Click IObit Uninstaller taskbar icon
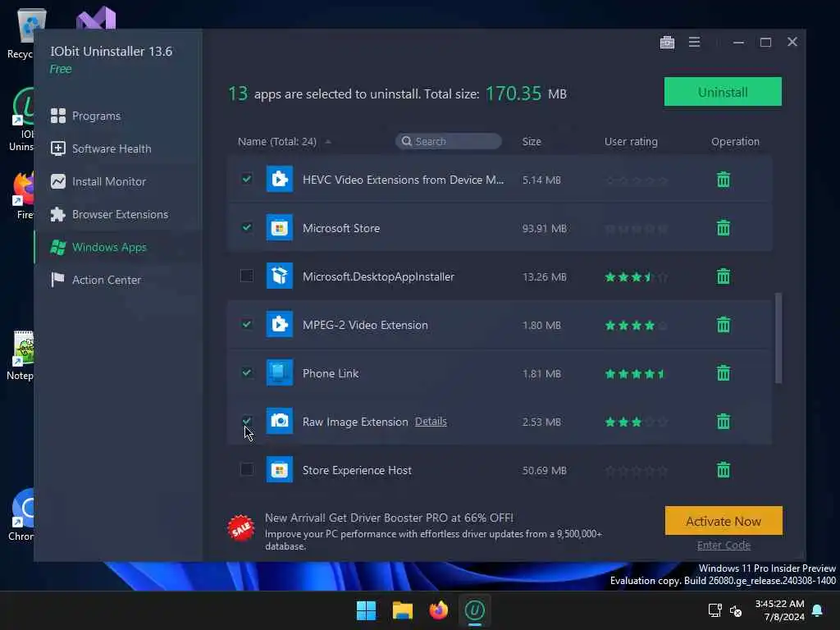Image resolution: width=840 pixels, height=630 pixels. 475,610
